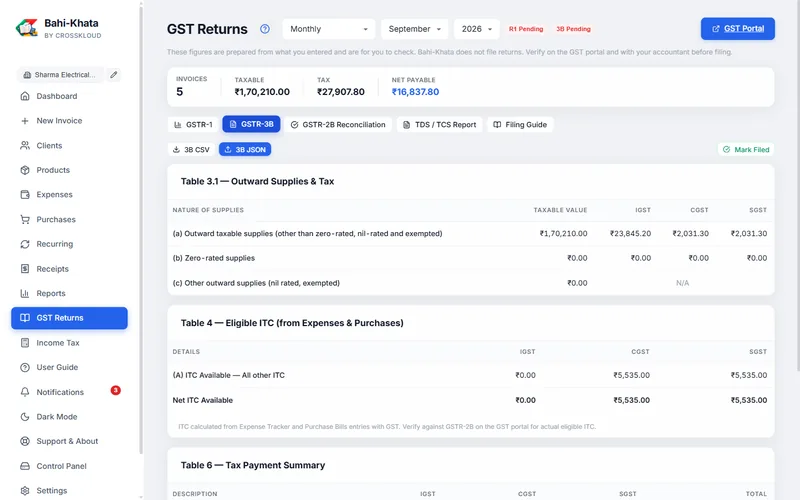800x500 pixels.
Task: Click the Reports bar chart icon
Action: click(x=24, y=293)
